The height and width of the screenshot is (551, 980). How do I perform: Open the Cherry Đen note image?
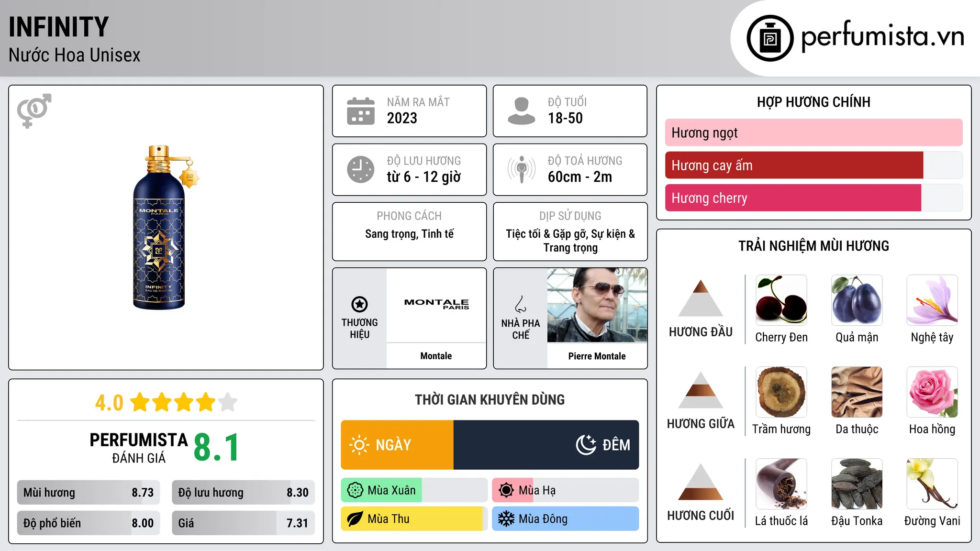pyautogui.click(x=781, y=300)
